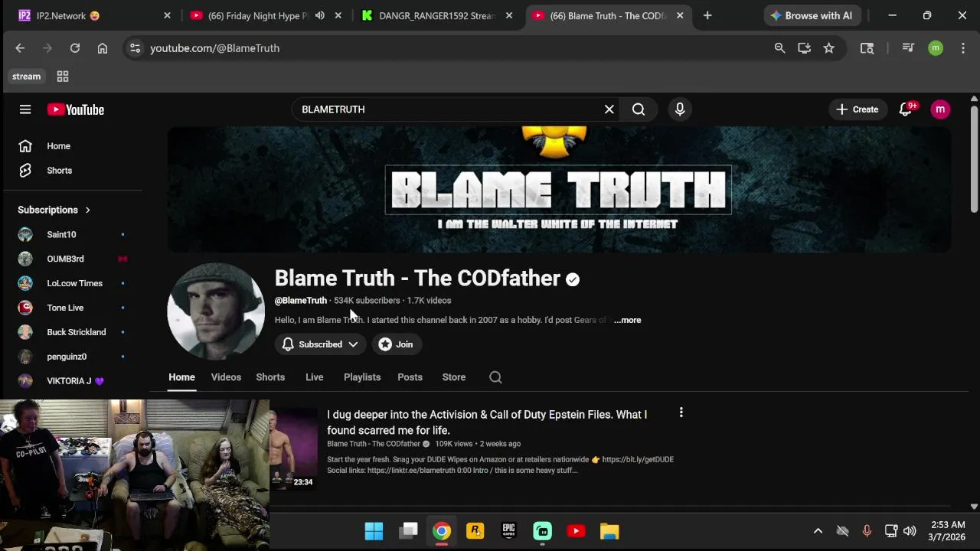The width and height of the screenshot is (980, 551).
Task: Open a new browser tab
Action: 707,15
